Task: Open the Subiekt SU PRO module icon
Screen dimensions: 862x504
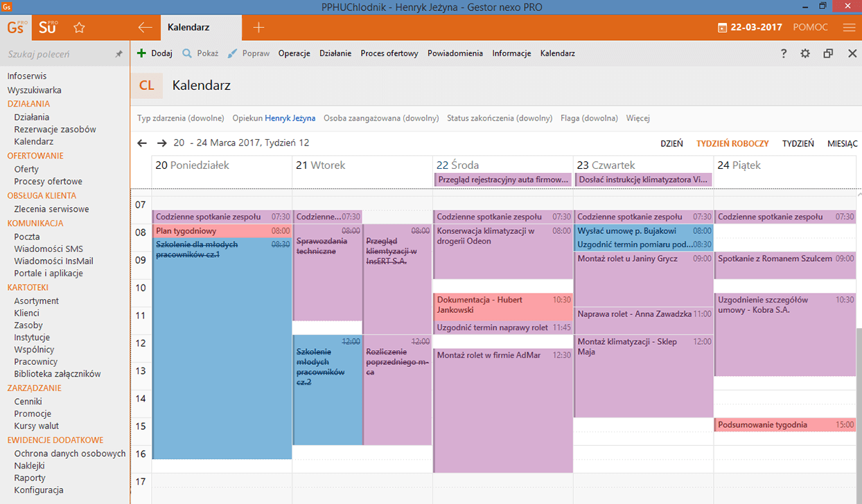Action: coord(48,28)
